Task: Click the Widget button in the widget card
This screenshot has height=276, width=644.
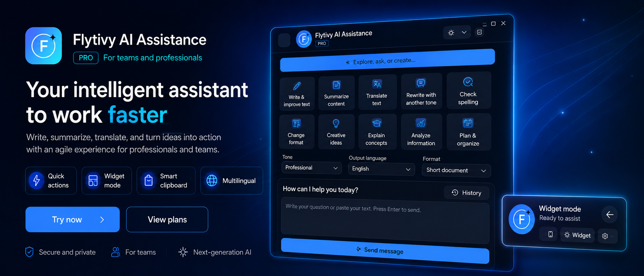Action: coord(577,235)
